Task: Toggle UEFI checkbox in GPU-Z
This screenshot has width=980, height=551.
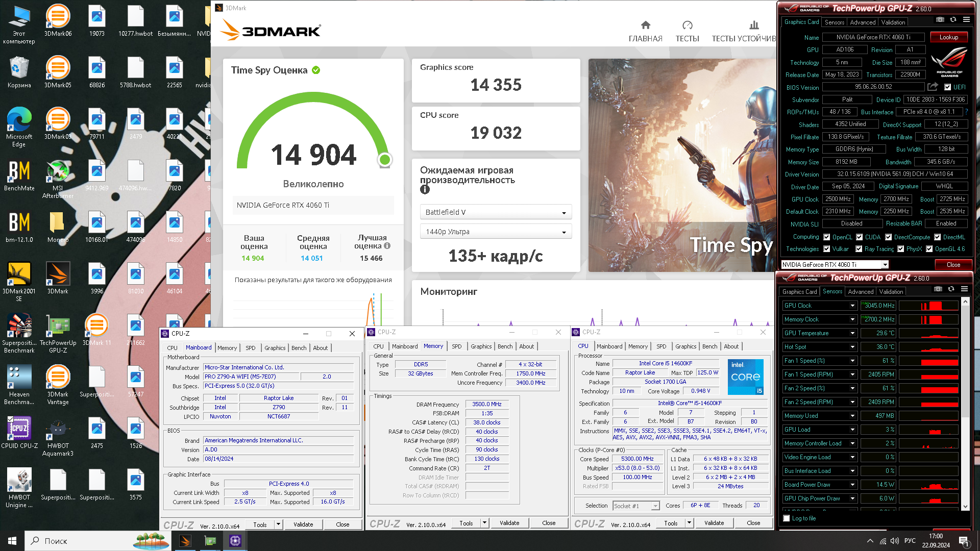Action: click(948, 87)
